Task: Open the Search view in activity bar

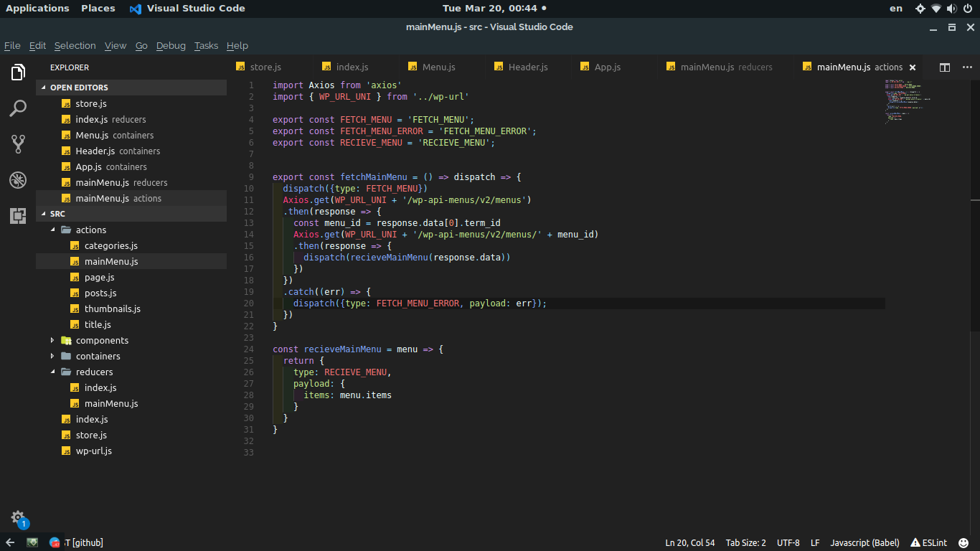Action: [18, 108]
